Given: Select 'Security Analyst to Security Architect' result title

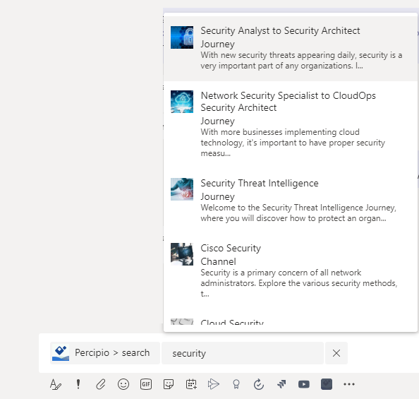Looking at the screenshot, I should click(280, 31).
